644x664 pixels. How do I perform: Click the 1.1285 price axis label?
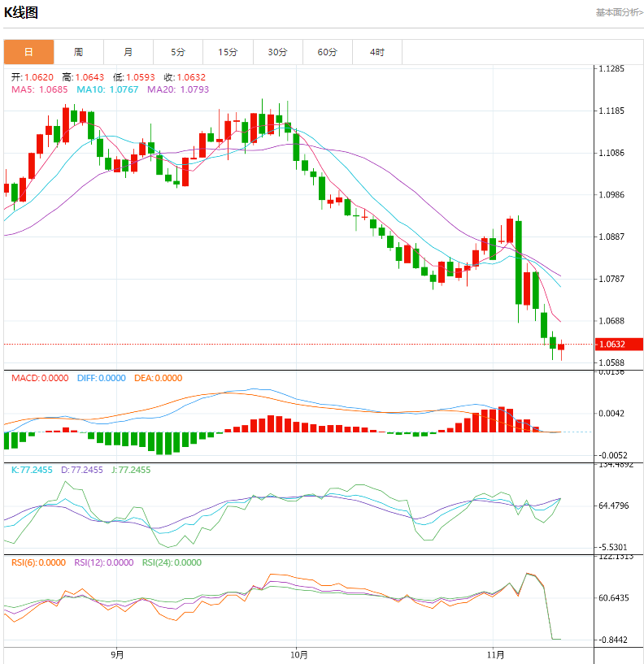point(611,68)
